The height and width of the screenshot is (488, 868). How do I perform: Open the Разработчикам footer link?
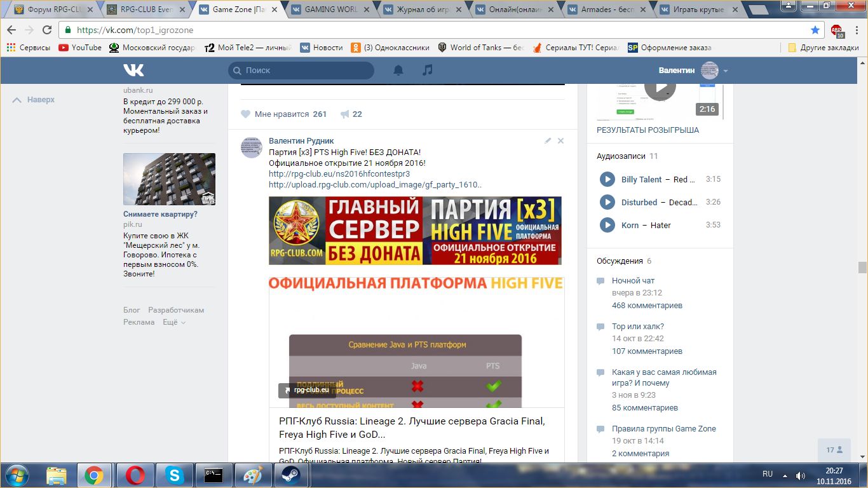[176, 310]
